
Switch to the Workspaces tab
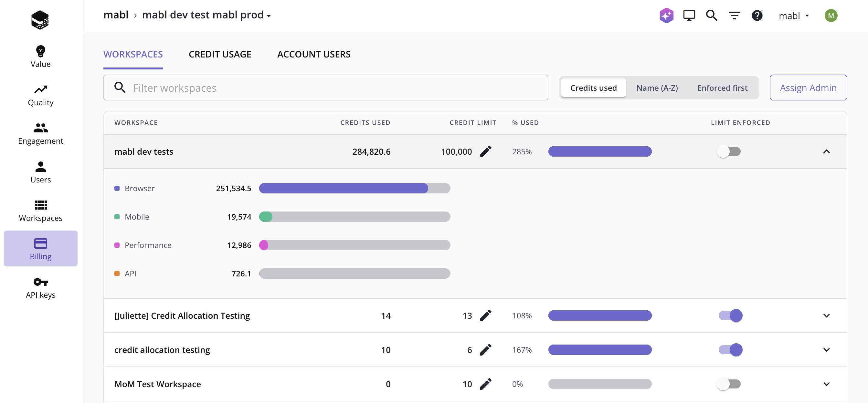click(x=133, y=54)
